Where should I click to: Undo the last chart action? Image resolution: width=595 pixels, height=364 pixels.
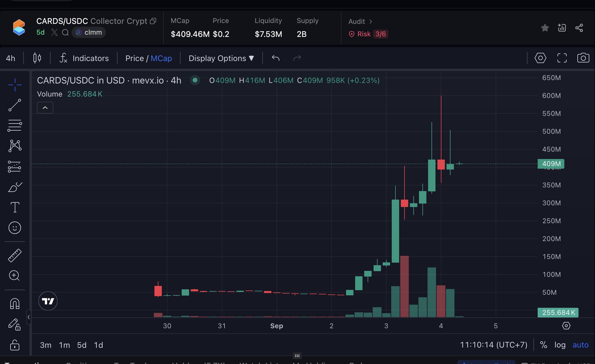(276, 58)
